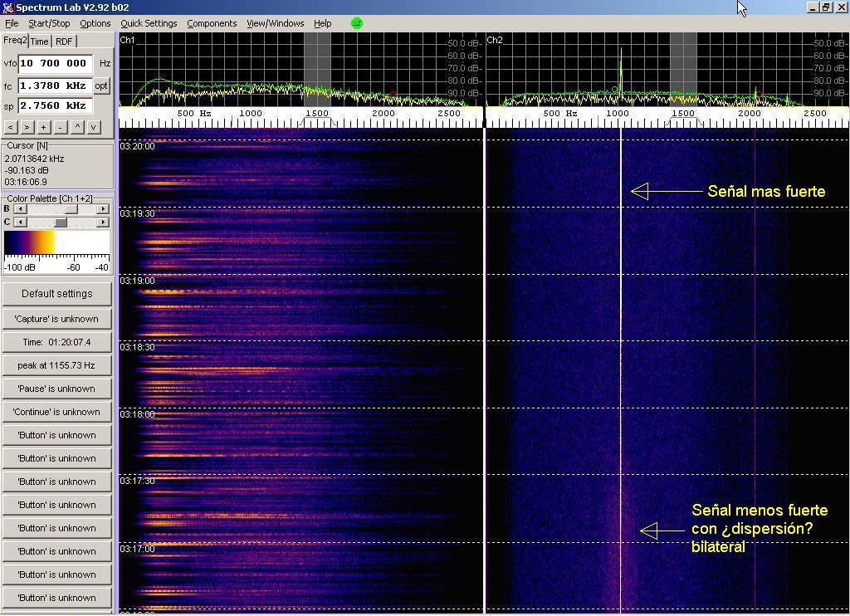Switch to the Time tab
This screenshot has height=616, width=850.
point(40,42)
